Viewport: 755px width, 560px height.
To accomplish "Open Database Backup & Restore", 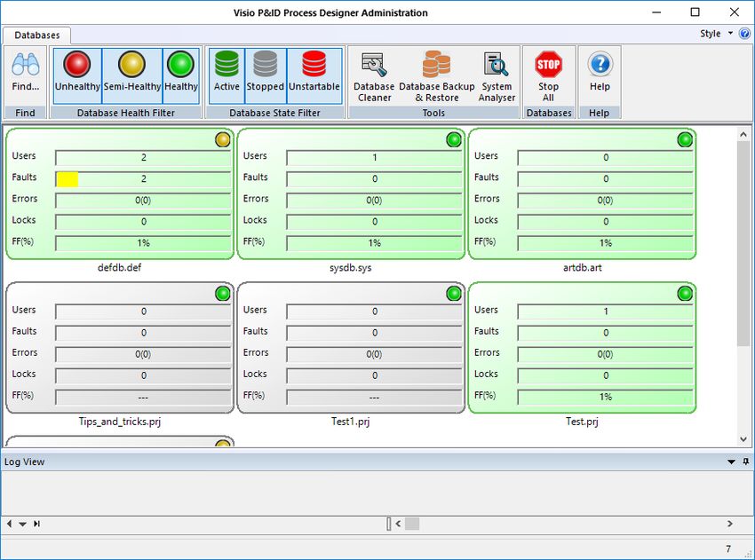I will click(437, 77).
